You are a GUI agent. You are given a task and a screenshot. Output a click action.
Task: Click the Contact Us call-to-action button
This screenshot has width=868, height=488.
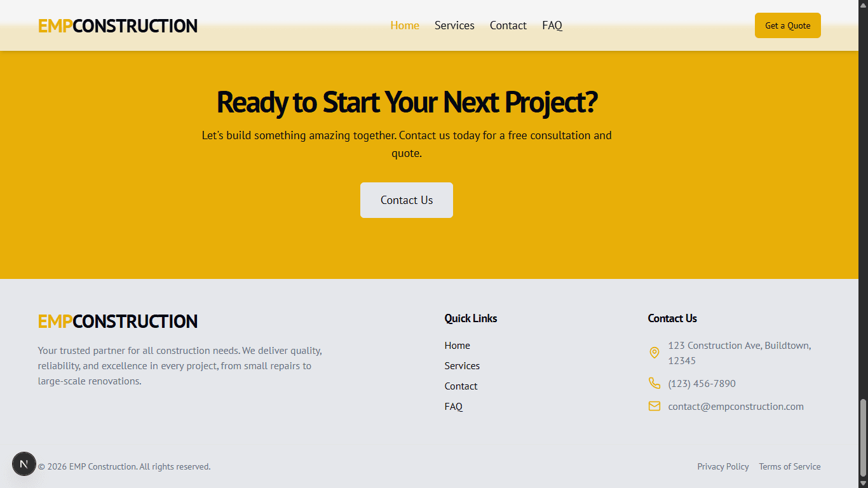pyautogui.click(x=407, y=200)
